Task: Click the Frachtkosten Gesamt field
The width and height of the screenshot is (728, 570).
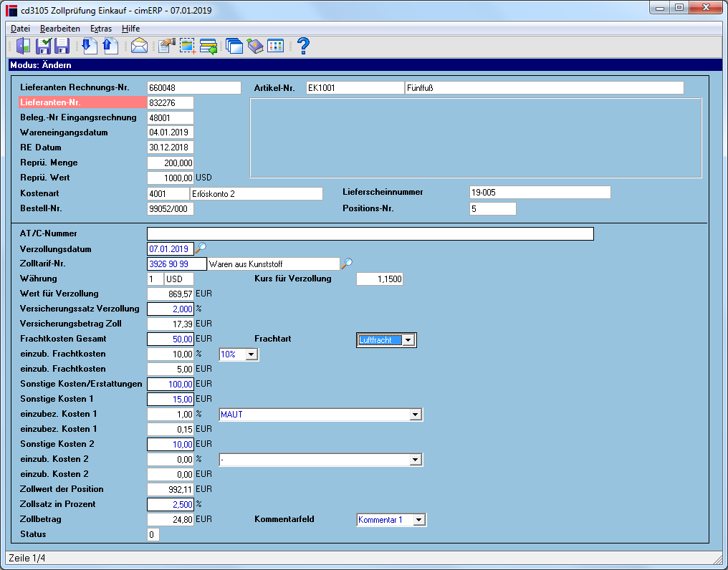Action: 171,339
